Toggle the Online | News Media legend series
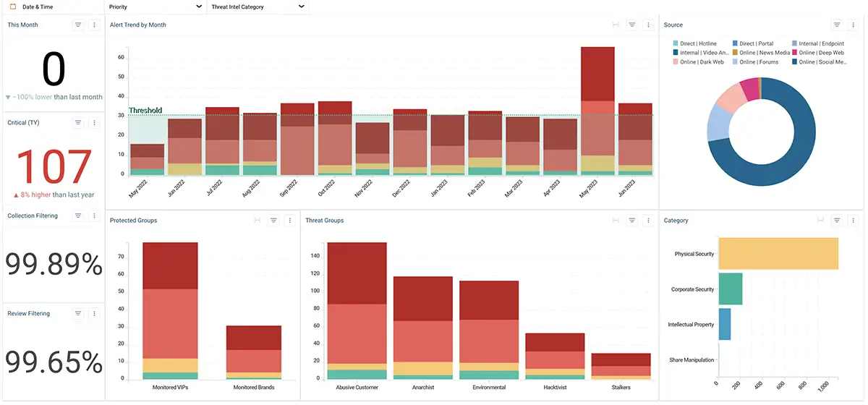The height and width of the screenshot is (405, 868). tap(761, 53)
